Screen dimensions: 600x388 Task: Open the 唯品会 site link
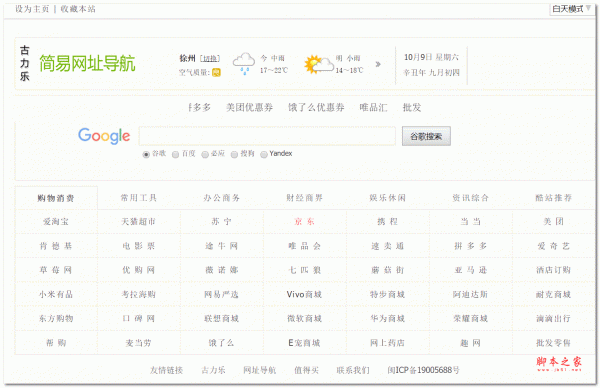pos(305,246)
